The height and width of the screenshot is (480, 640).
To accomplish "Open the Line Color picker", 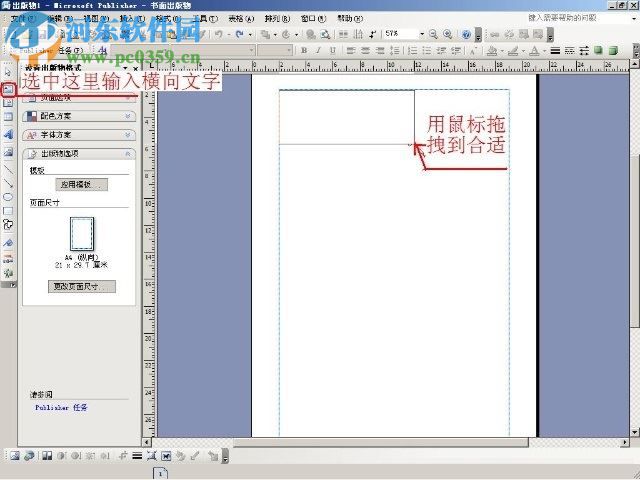I will click(x=513, y=51).
